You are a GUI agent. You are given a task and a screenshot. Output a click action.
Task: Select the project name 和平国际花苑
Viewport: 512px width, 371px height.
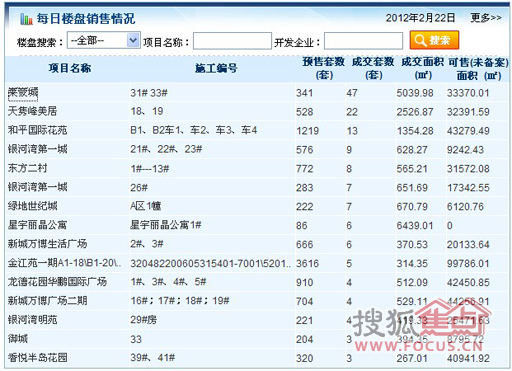[x=37, y=130]
